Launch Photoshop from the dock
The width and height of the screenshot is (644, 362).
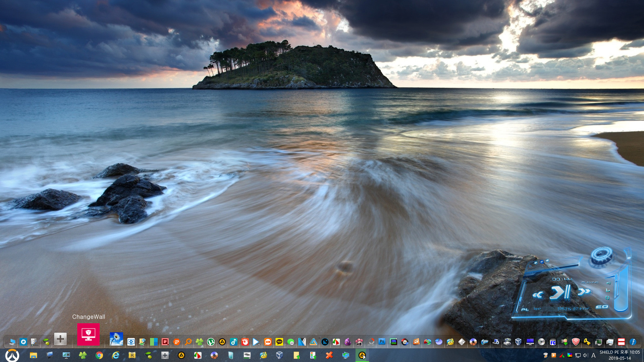click(382, 342)
